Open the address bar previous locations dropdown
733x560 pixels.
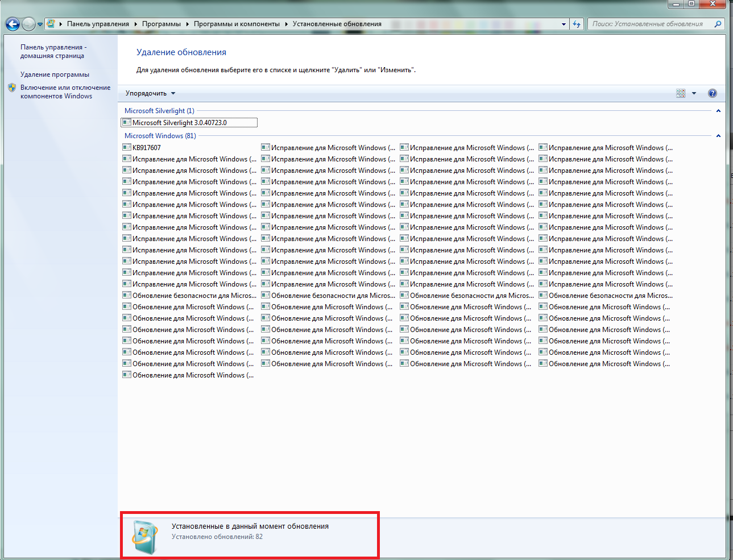pos(564,24)
